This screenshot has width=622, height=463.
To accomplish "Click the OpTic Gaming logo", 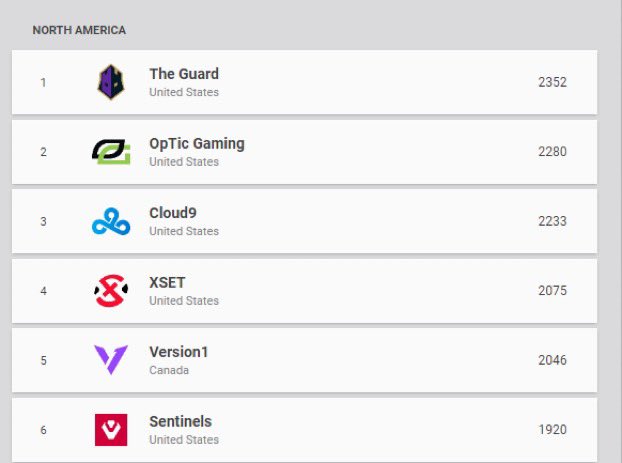I will coord(111,152).
